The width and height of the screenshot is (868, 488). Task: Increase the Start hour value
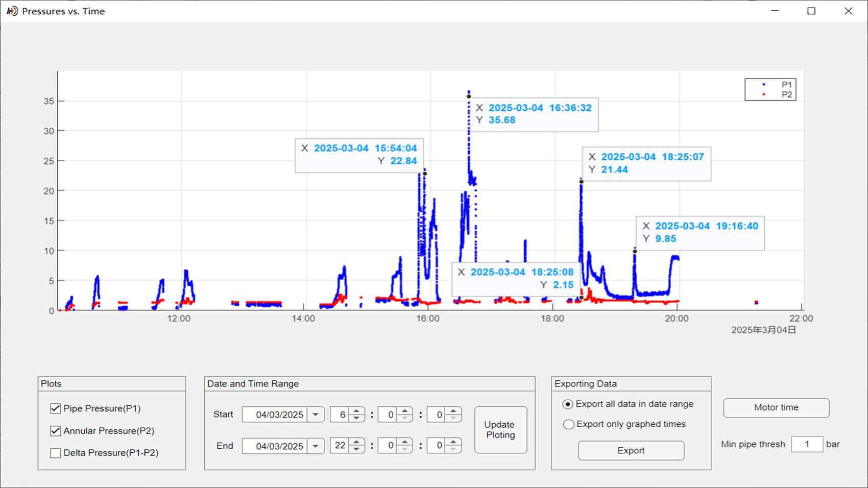click(x=356, y=411)
